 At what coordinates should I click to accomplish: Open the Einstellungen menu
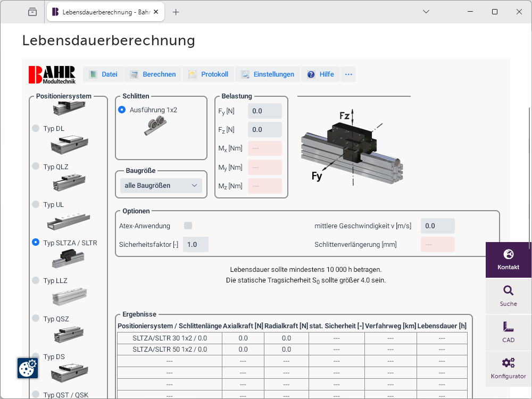coord(268,74)
